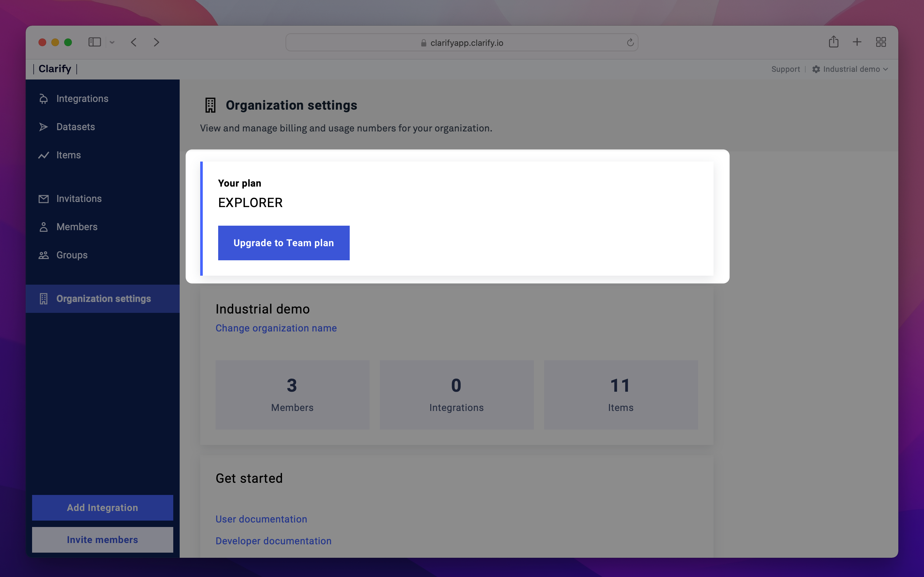Click the Invite members button
924x577 pixels.
(102, 539)
